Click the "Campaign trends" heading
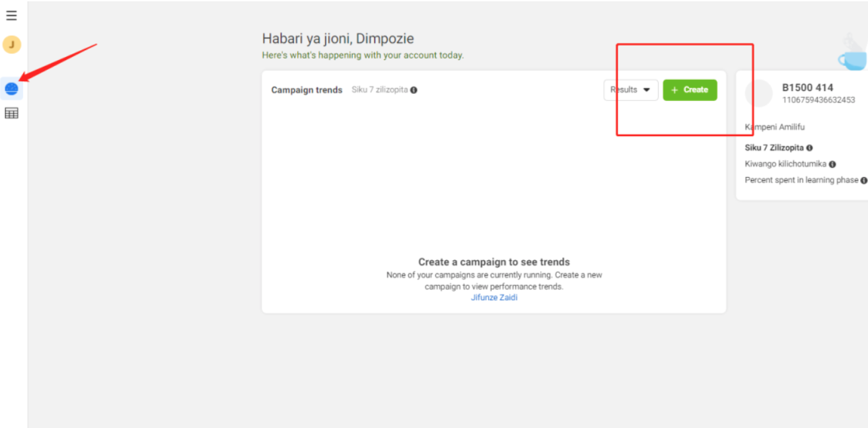 (x=307, y=90)
